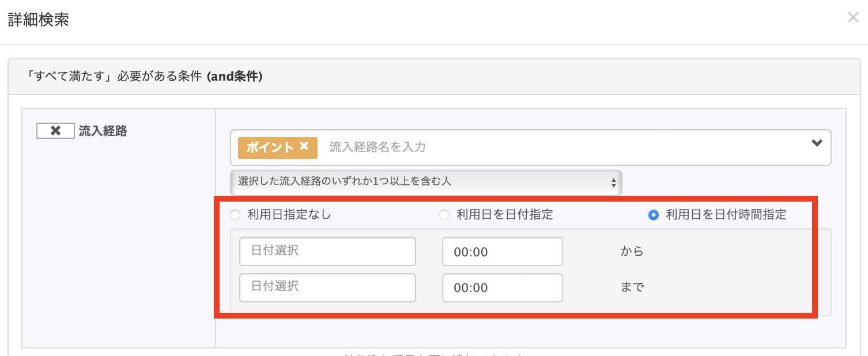Click the start time 00:00 field (から row)
The width and height of the screenshot is (868, 356).
coord(502,252)
